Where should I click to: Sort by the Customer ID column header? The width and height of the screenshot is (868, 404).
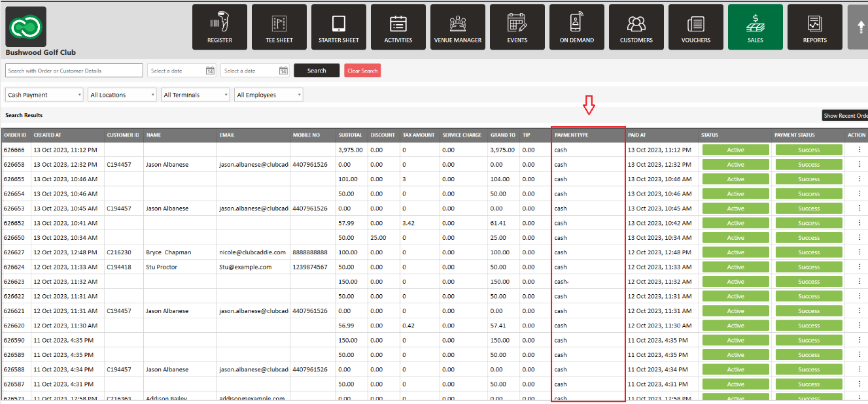[124, 135]
